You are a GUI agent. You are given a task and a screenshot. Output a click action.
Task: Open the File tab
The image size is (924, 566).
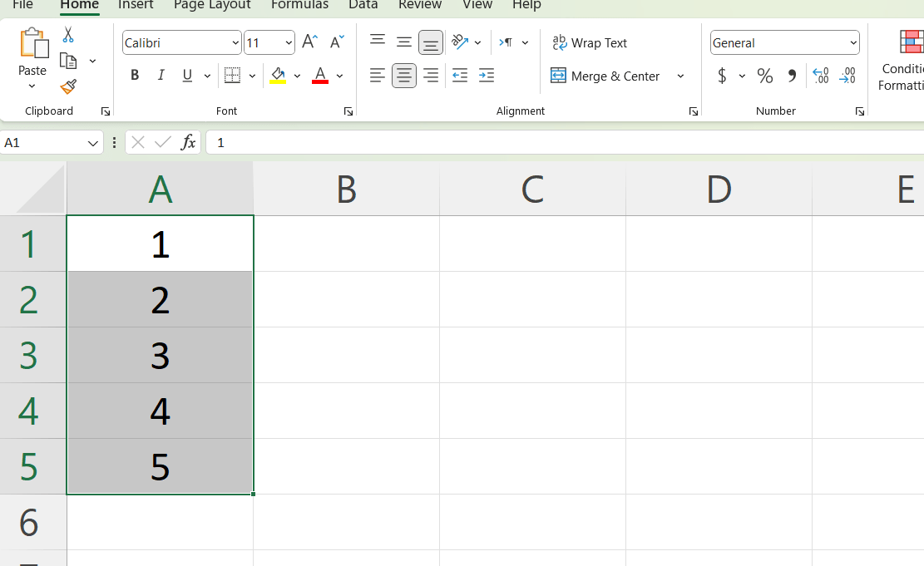click(x=23, y=5)
